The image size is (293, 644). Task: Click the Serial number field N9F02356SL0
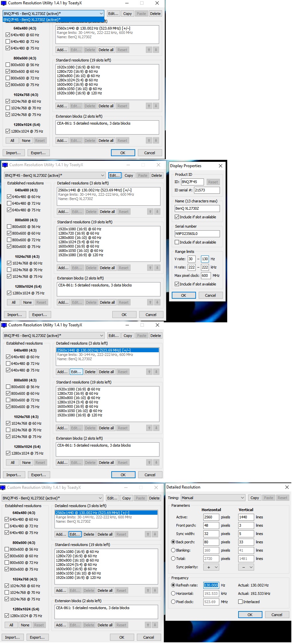coord(197,234)
